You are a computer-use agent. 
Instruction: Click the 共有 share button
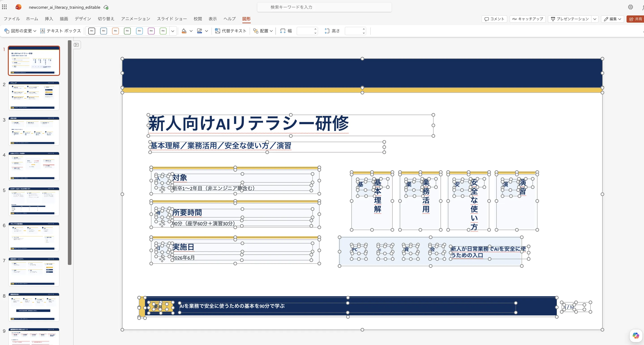click(x=635, y=19)
